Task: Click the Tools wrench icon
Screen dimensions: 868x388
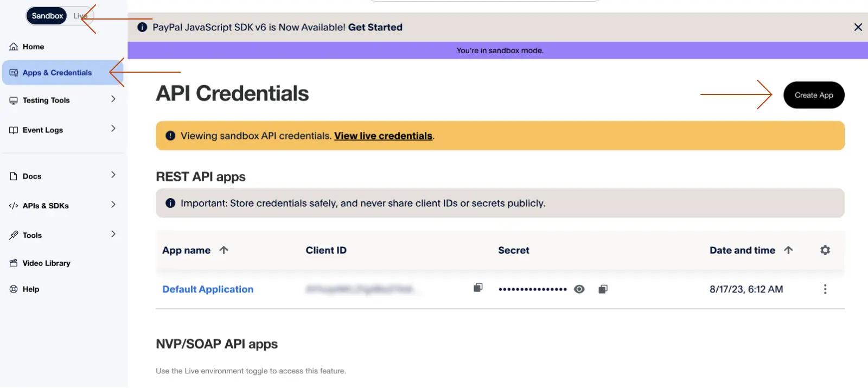Action: tap(14, 236)
